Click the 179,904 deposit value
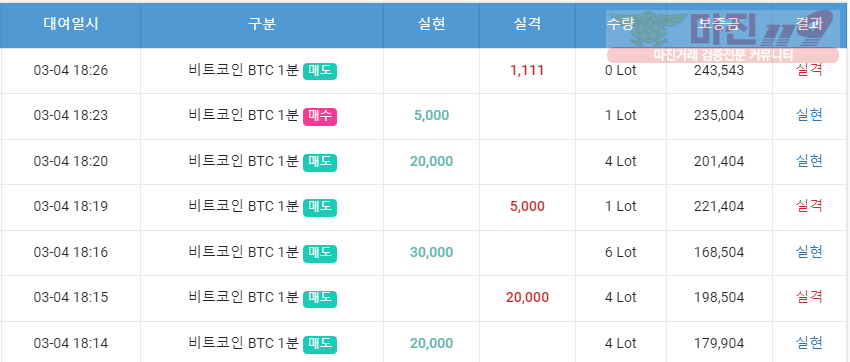Image resolution: width=850 pixels, height=362 pixels. [719, 344]
